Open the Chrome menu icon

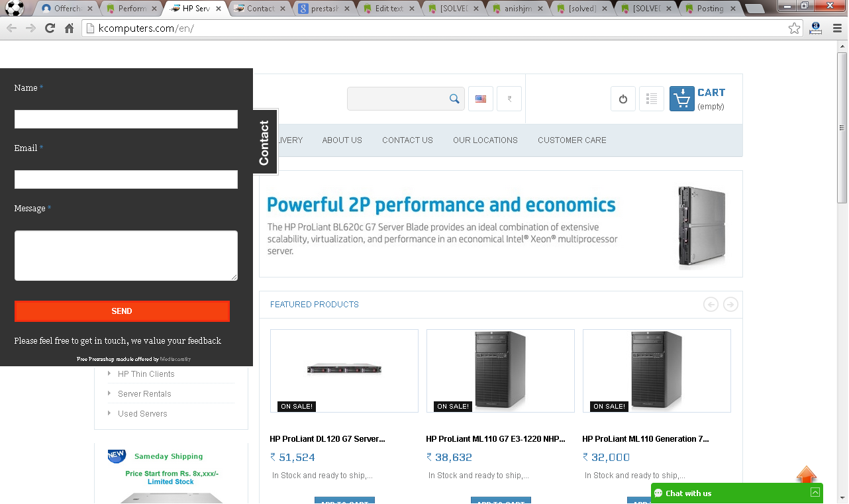click(837, 28)
